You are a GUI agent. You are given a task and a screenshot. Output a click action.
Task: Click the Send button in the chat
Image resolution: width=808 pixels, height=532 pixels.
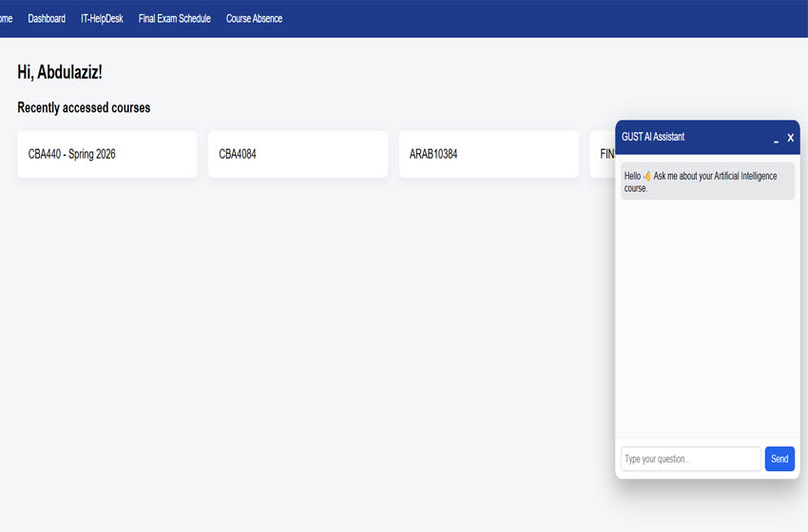(x=779, y=458)
